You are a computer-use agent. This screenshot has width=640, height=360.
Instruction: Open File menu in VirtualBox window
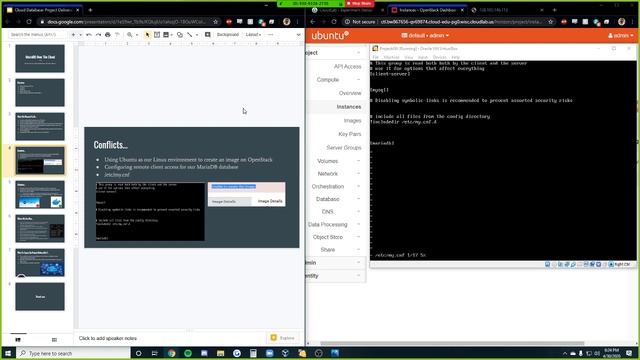[x=375, y=57]
